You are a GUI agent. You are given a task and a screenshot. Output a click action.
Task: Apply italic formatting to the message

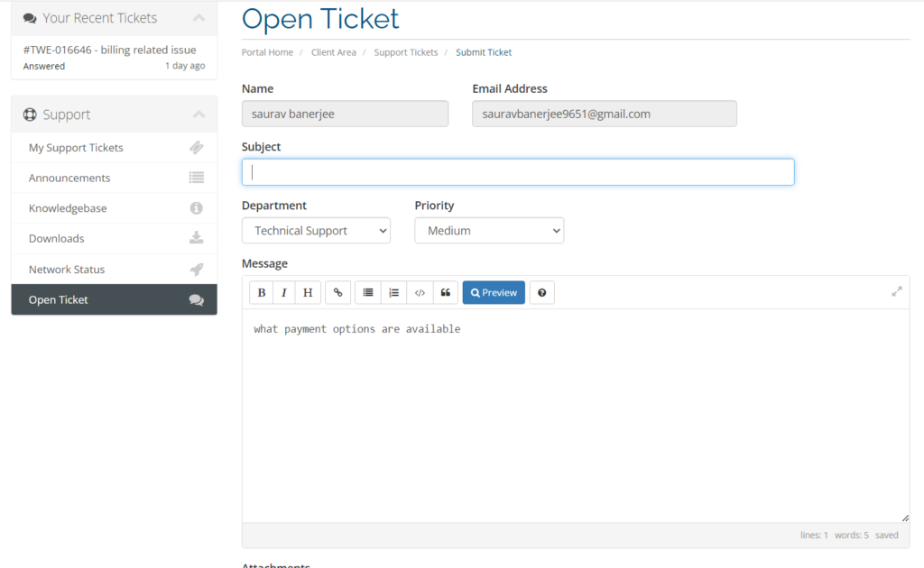(283, 292)
